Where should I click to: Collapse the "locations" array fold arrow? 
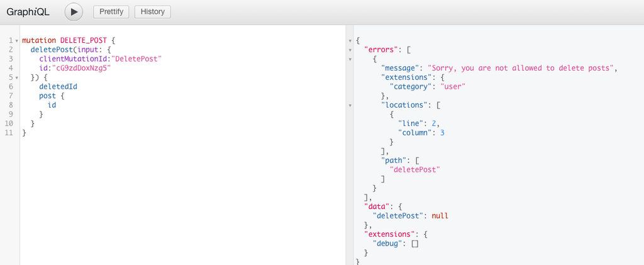350,105
